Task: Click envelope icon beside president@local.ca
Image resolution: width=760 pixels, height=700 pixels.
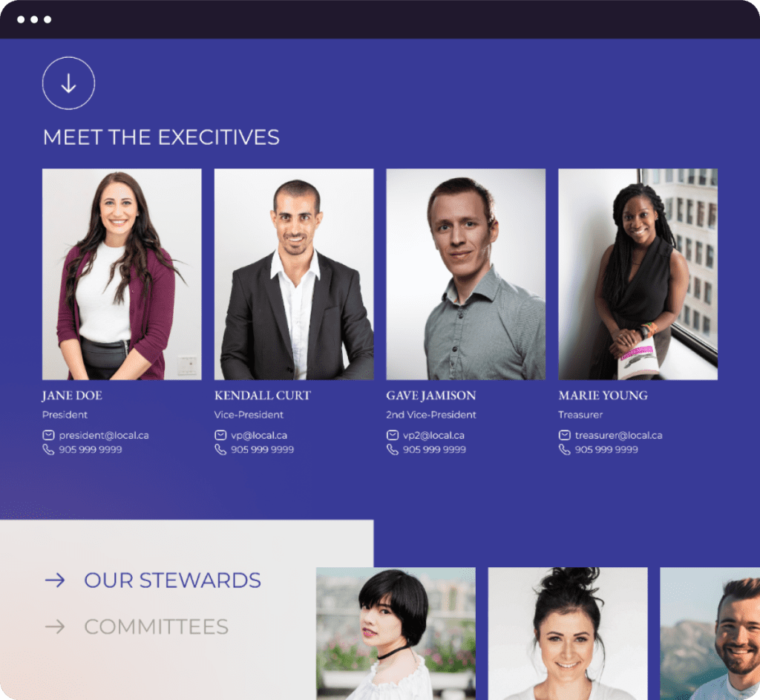Action: tap(48, 435)
